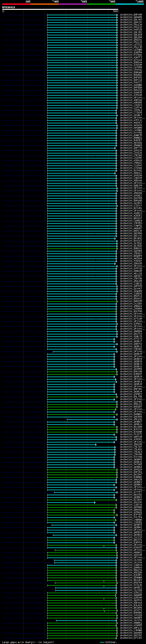Click the label UniRef100_A7SI73
The width and height of the screenshot is (146, 644).
[x=131, y=339]
